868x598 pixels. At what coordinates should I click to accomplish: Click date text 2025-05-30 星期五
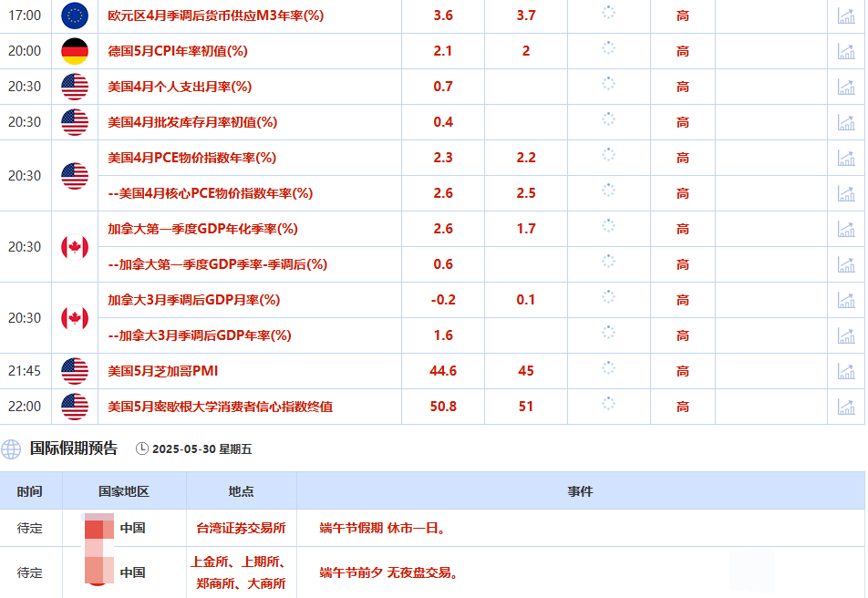pyautogui.click(x=202, y=449)
